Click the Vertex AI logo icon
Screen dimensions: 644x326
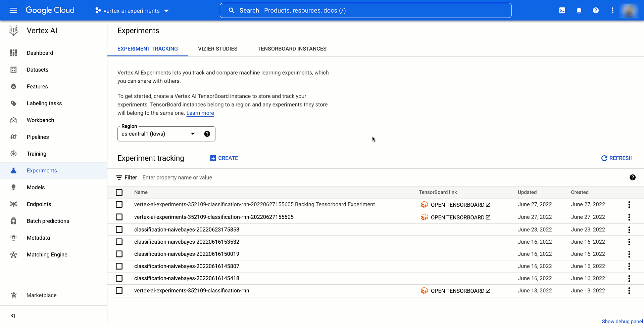click(13, 31)
